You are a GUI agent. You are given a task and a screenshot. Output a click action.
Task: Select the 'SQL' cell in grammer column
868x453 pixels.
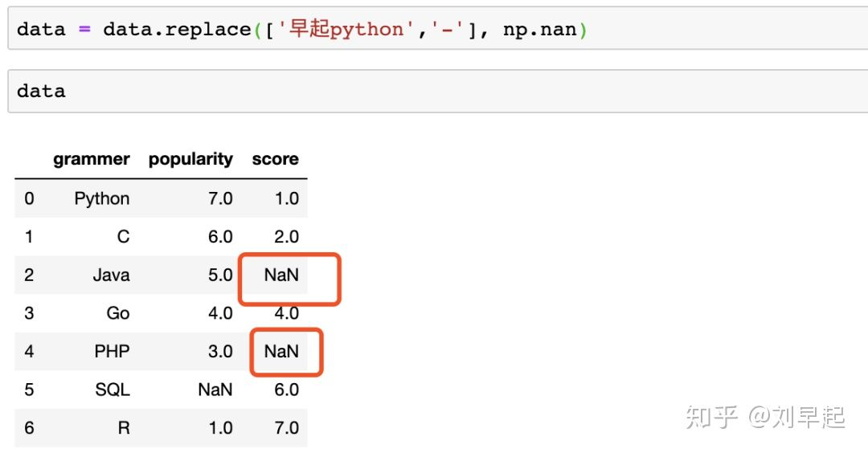pos(113,390)
